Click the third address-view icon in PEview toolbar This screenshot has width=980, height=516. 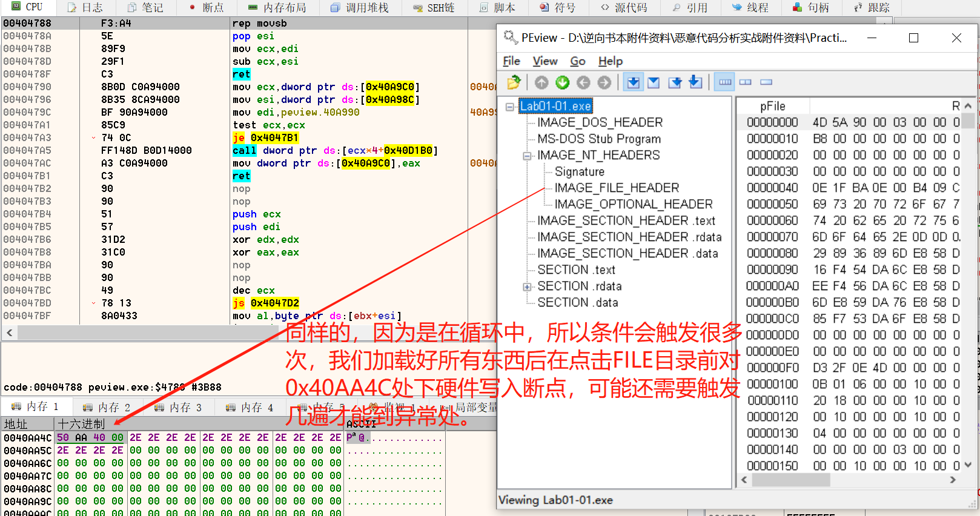click(x=675, y=82)
